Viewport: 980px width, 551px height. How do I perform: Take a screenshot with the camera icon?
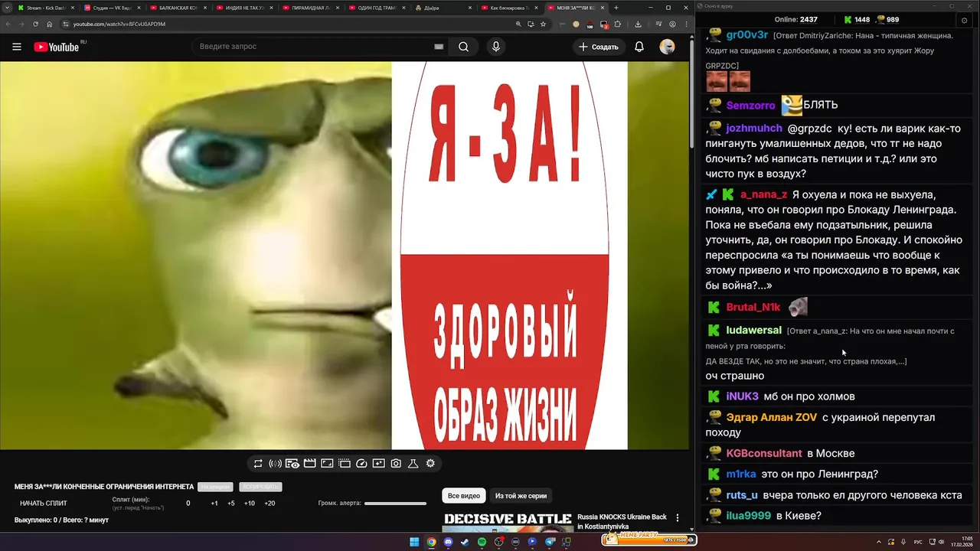tap(396, 464)
